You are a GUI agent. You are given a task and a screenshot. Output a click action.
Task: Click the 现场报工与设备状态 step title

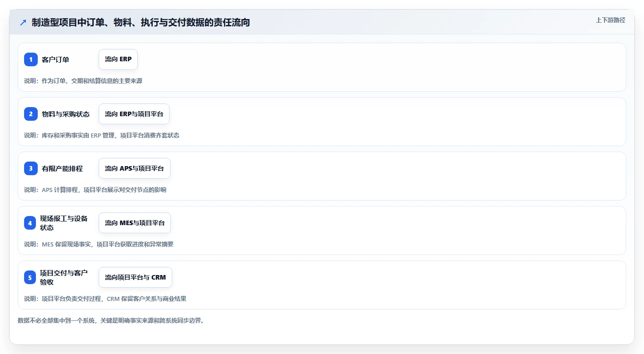coord(64,223)
